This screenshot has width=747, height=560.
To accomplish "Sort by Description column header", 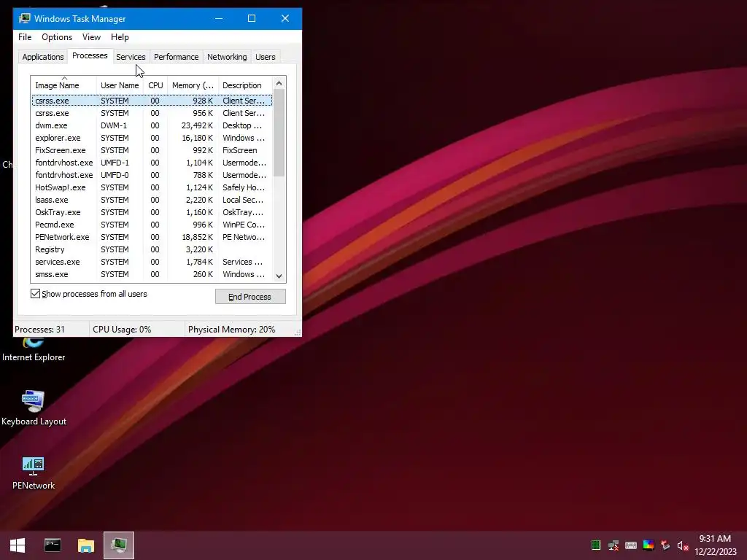I will click(245, 85).
